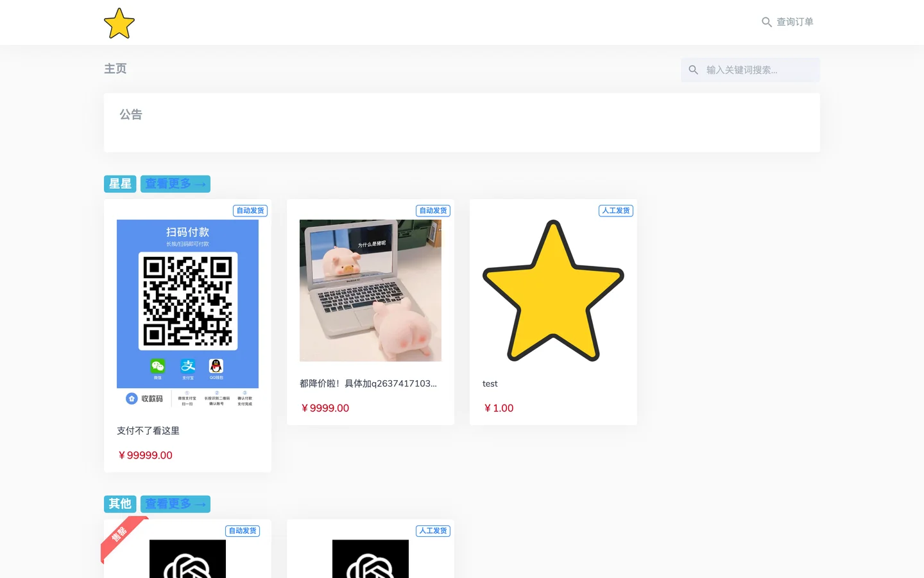Viewport: 924px width, 578px height.
Task: Open the second OpenAI logo product in 其他
Action: [x=370, y=559]
